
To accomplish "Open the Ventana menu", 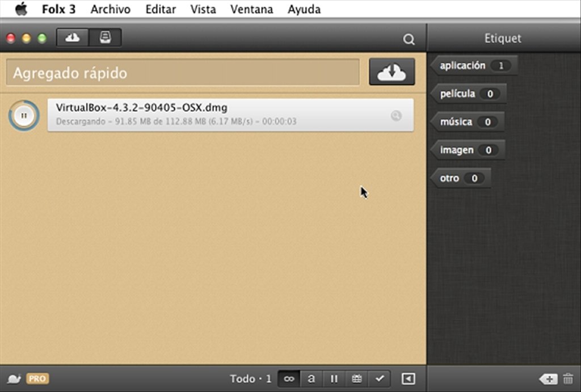I will pyautogui.click(x=251, y=9).
